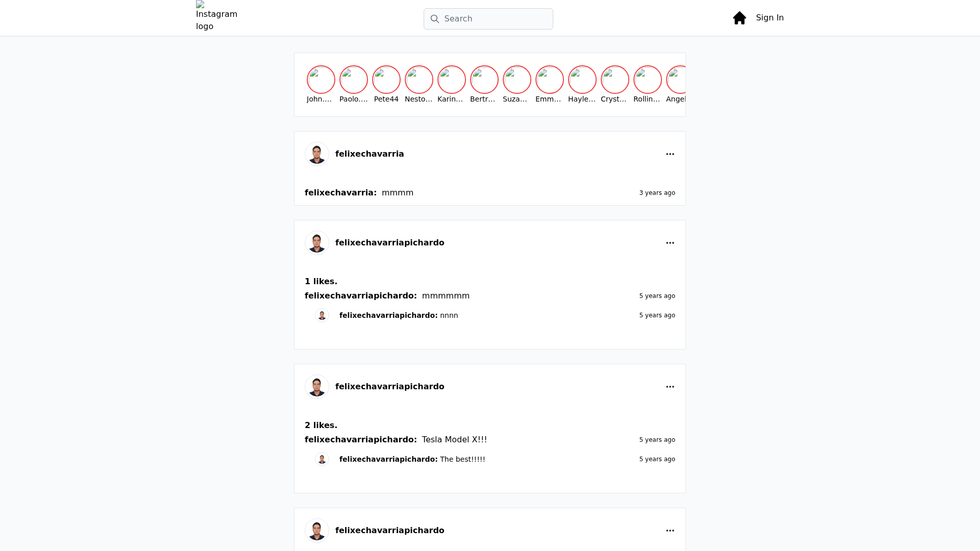Open the Suza... story avatar
This screenshot has width=980, height=551.
click(517, 80)
